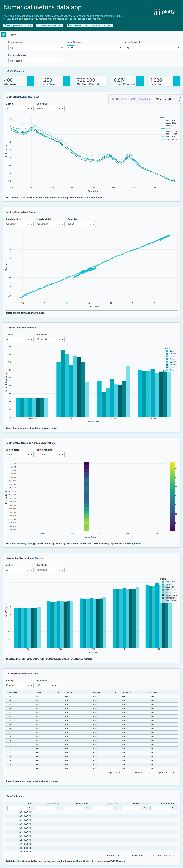Screen dimensions: 183x868
Task: Open Data Completeness dropdown
Action: (36, 61)
